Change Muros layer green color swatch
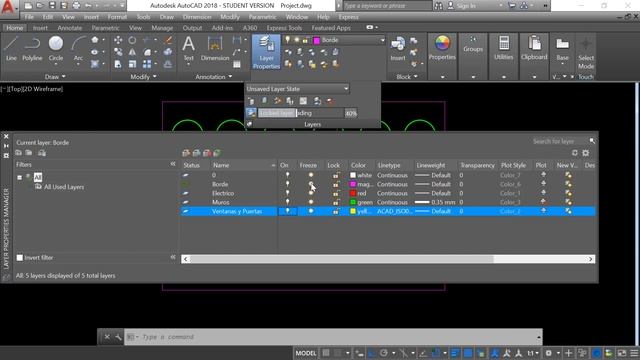Image resolution: width=640 pixels, height=360 pixels. coord(353,202)
